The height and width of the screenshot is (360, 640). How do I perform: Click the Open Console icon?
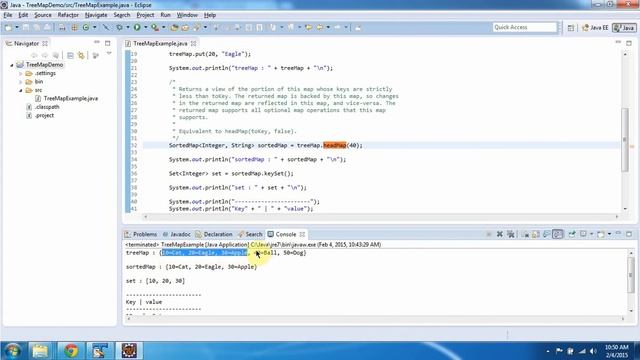(601, 234)
